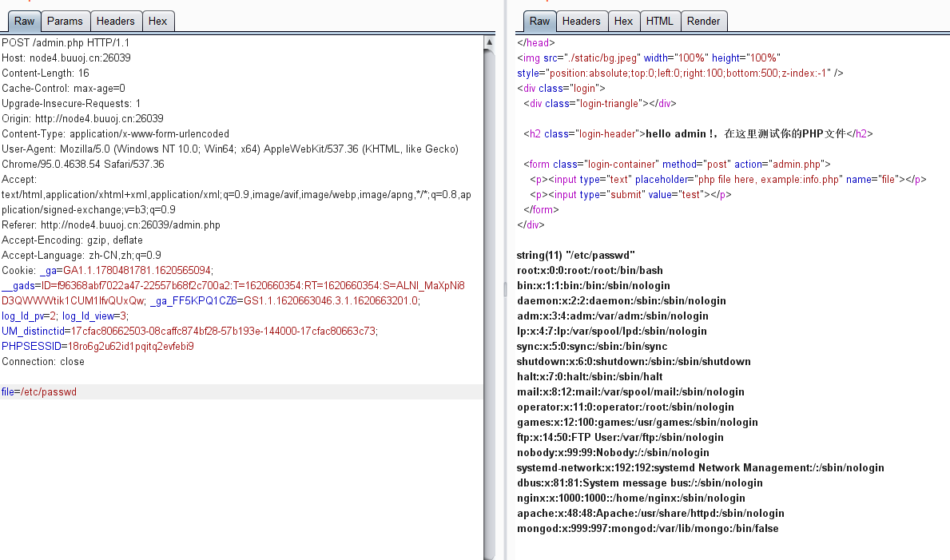Click the games:x:12:100 passwd entry
Image resolution: width=950 pixels, height=560 pixels.
point(638,422)
